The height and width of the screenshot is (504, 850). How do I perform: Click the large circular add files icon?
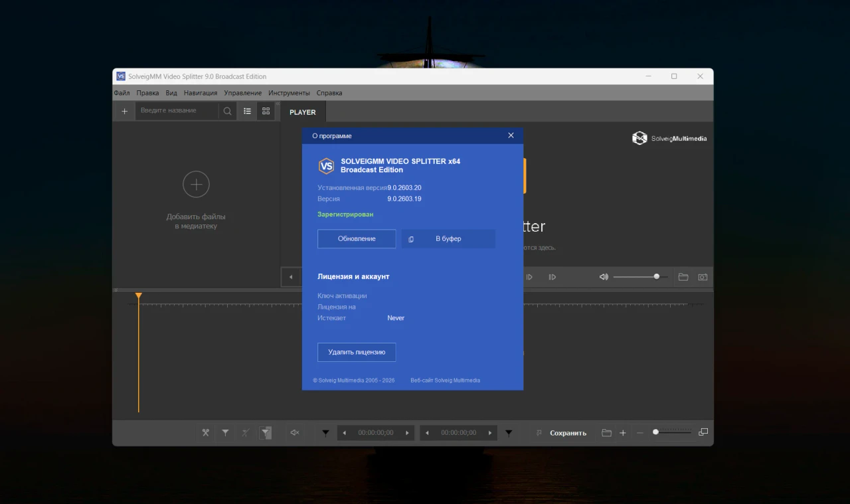pyautogui.click(x=196, y=185)
